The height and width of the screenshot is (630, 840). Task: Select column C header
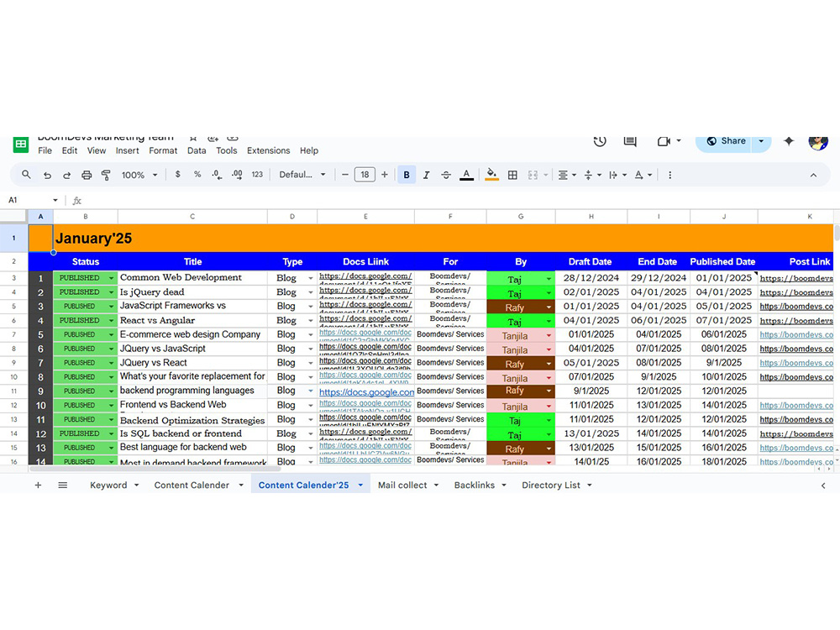pyautogui.click(x=192, y=217)
